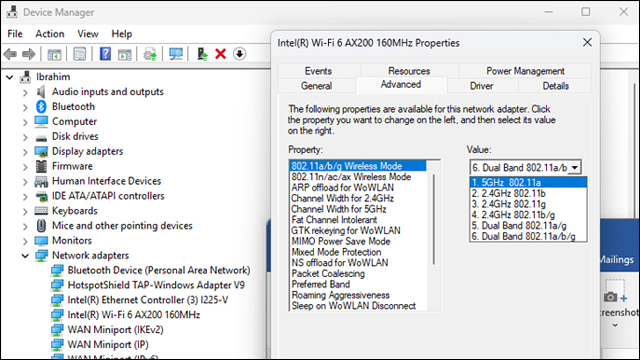Click Scan for hardware changes monitor icon

point(176,54)
